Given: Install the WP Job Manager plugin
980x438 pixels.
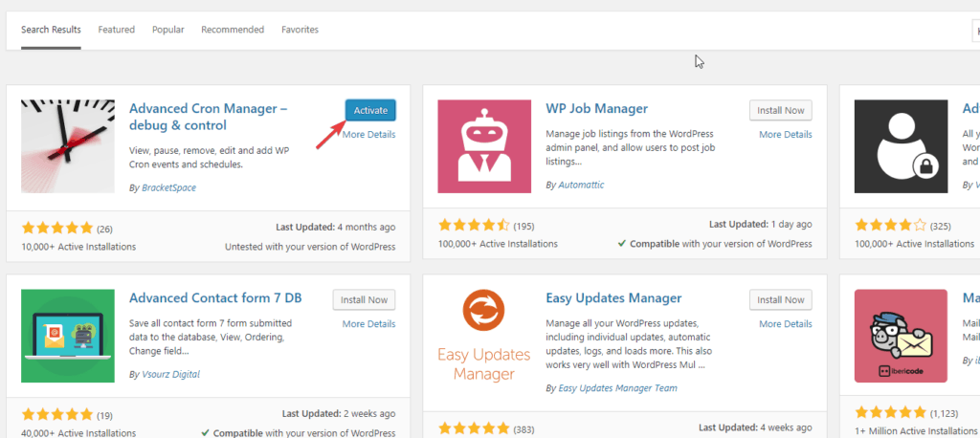Looking at the screenshot, I should tap(780, 111).
